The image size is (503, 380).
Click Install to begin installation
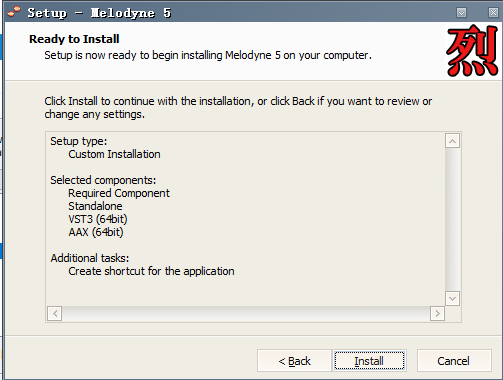coord(369,361)
